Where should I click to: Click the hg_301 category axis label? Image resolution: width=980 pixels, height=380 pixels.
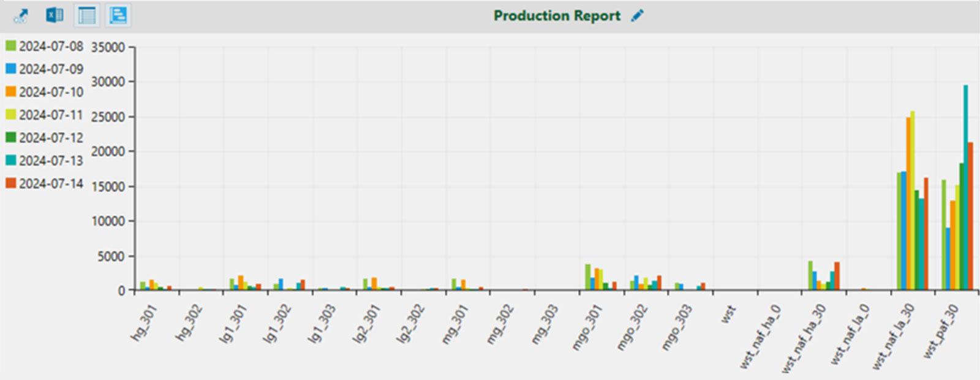click(145, 323)
